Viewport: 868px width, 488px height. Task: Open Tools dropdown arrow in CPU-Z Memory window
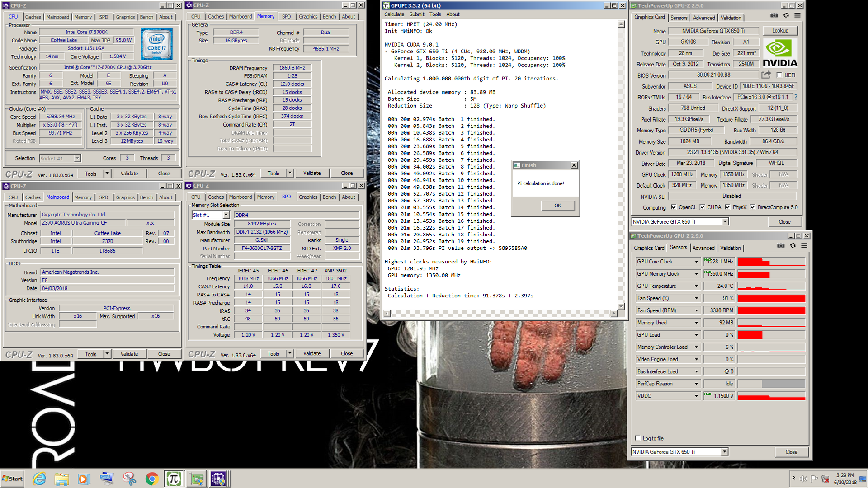[x=290, y=173]
